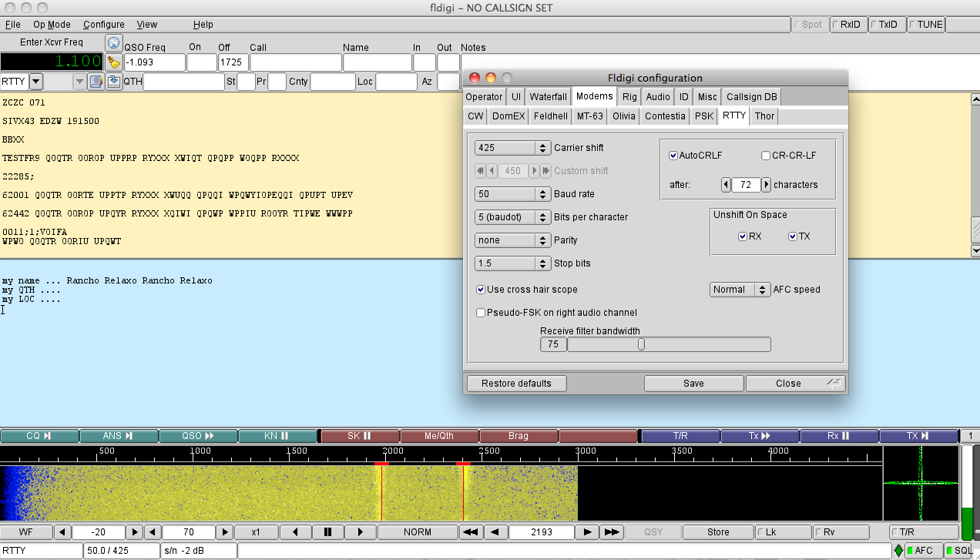Increase waterfall range value 70
The image size is (980, 560).
click(224, 532)
